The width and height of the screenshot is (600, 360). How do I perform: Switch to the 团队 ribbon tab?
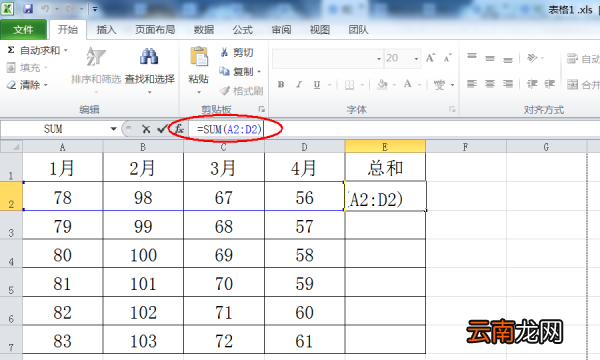pyautogui.click(x=358, y=29)
